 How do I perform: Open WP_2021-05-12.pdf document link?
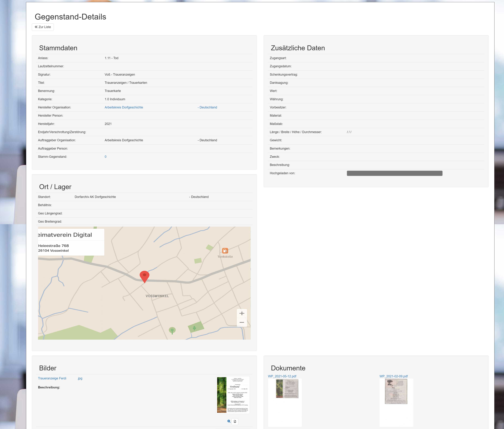pos(282,376)
